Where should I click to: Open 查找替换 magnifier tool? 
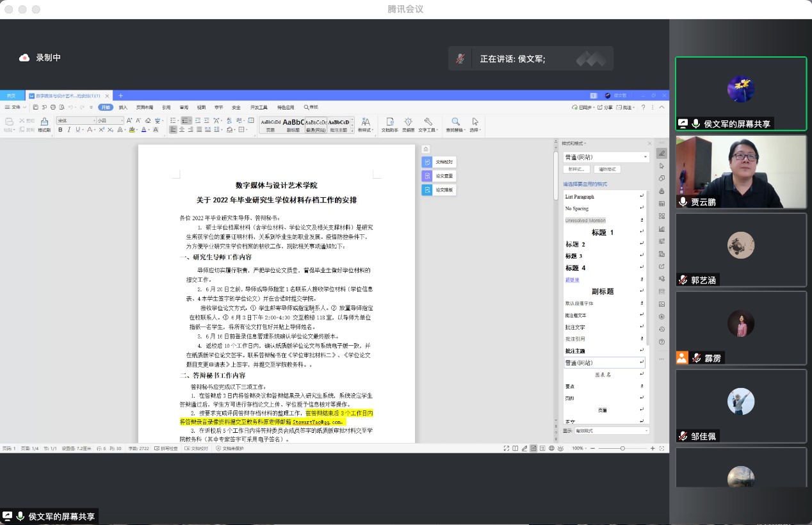click(x=455, y=124)
